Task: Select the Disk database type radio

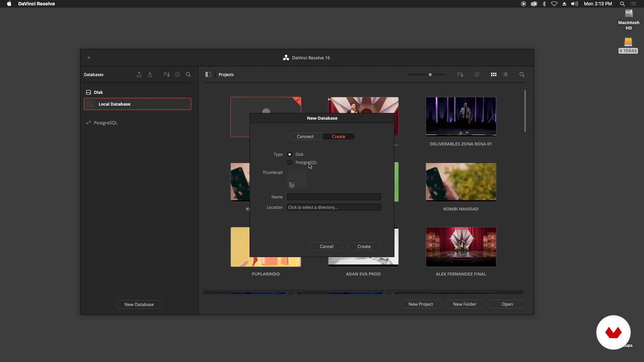Action: click(289, 154)
